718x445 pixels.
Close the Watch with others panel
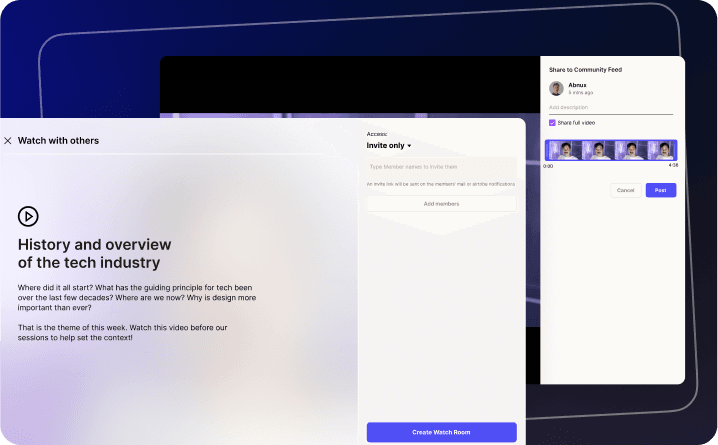pos(8,141)
